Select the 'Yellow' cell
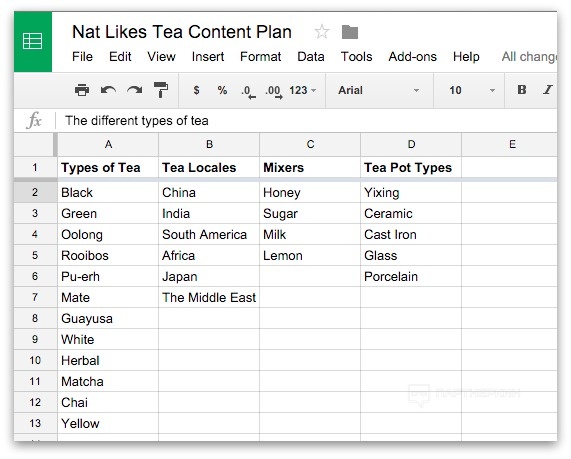 click(108, 423)
